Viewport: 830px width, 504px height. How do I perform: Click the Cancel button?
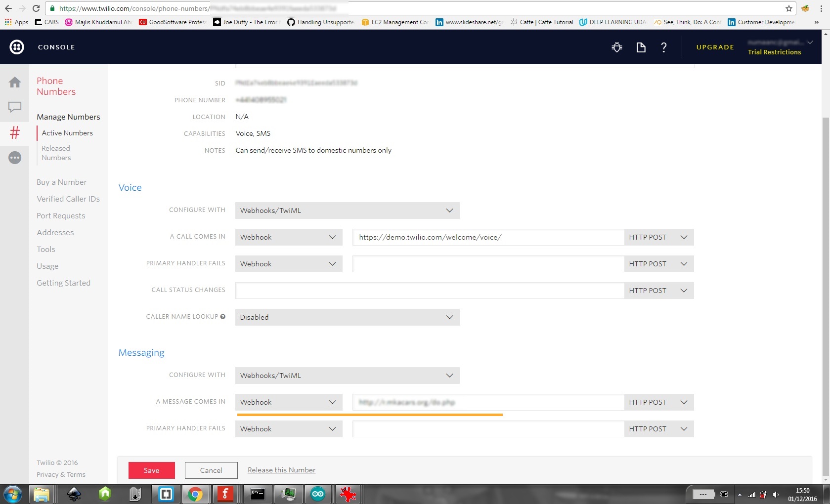click(211, 470)
